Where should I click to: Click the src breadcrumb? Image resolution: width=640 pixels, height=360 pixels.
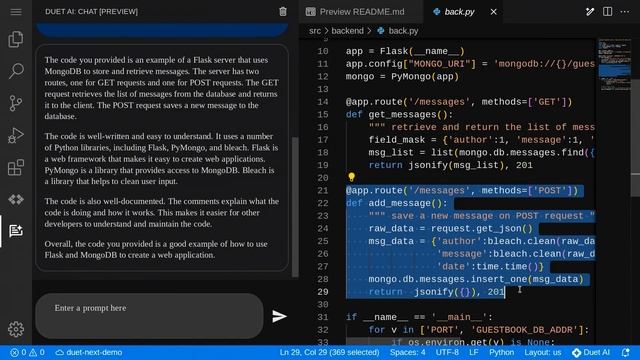(x=315, y=31)
